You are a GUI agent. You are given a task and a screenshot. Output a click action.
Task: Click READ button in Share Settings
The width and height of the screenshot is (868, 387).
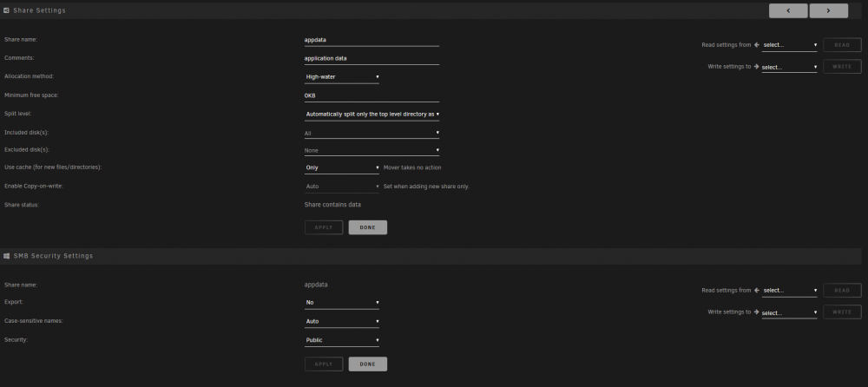click(842, 45)
